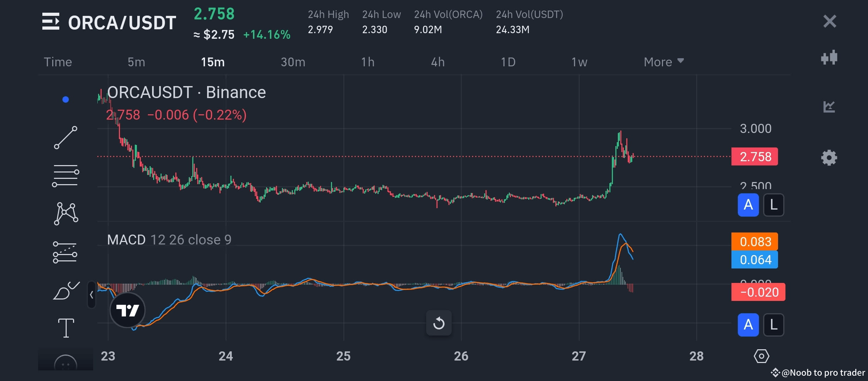Toggle Auto scale for the MACD panel

click(x=748, y=325)
